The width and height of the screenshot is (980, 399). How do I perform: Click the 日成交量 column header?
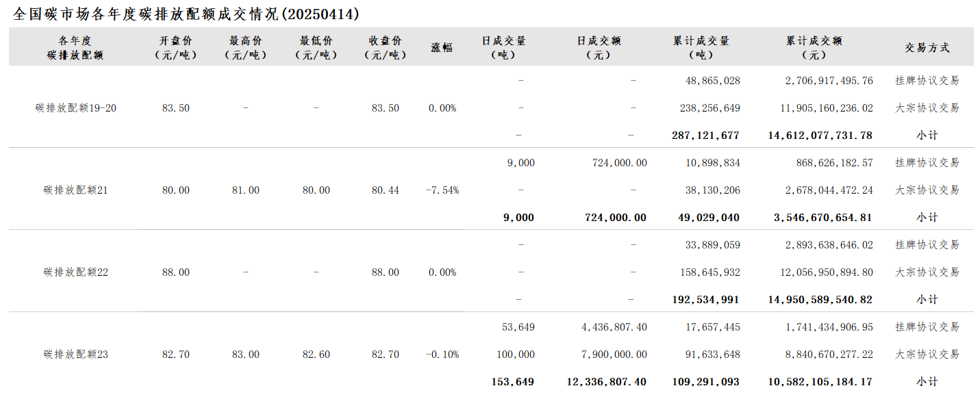click(503, 48)
